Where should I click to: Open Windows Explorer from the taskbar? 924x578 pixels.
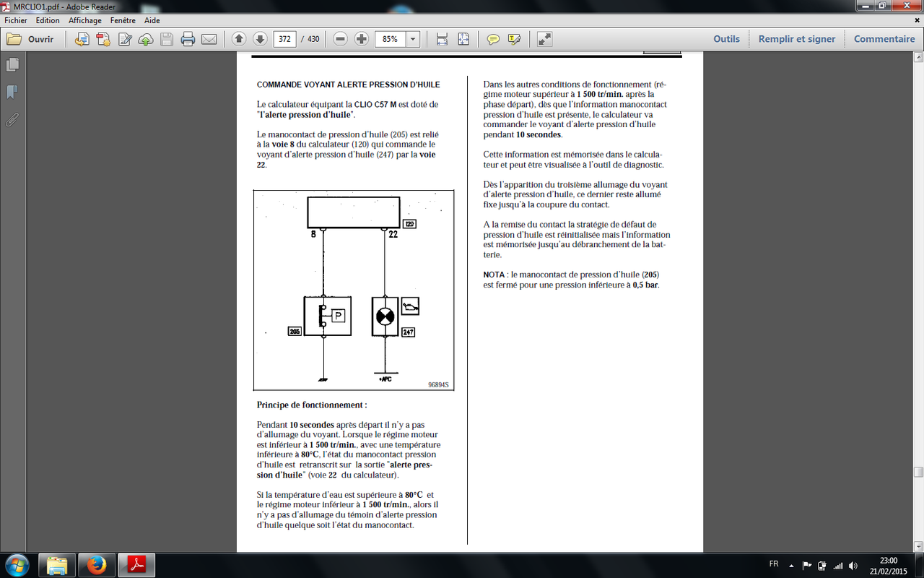[x=57, y=565]
